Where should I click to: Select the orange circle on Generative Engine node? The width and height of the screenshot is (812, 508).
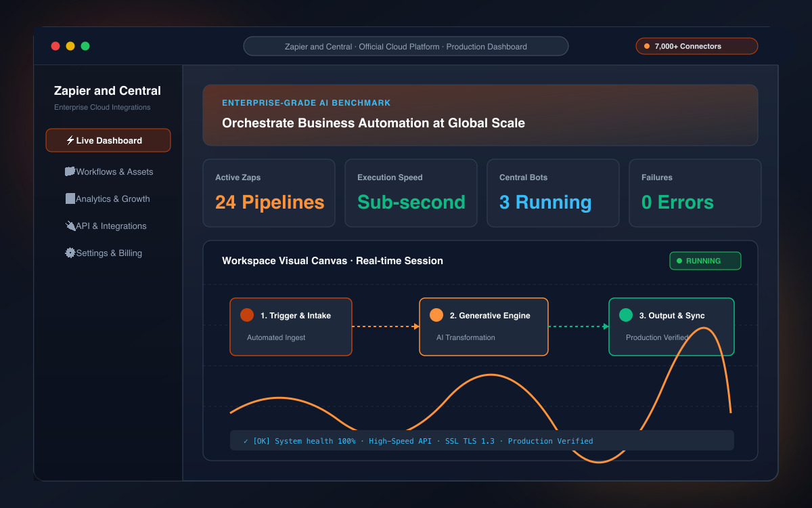click(x=436, y=315)
